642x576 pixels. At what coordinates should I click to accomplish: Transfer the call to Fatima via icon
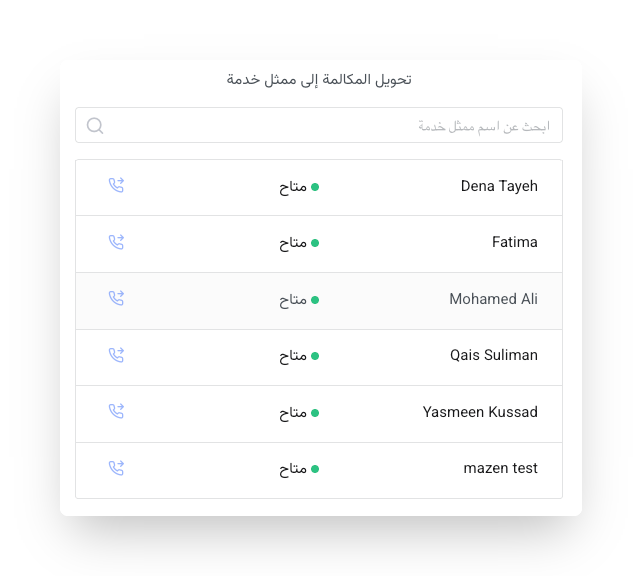coord(116,242)
